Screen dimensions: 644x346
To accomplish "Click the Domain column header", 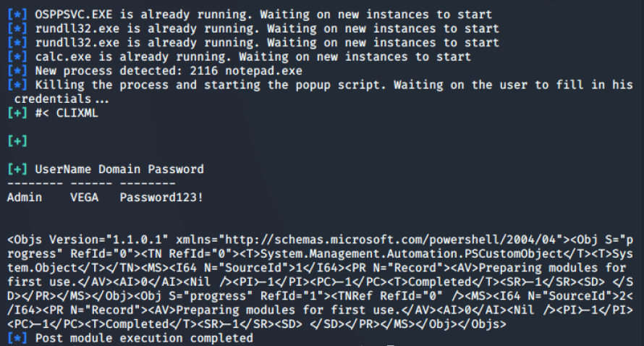I will (x=119, y=169).
